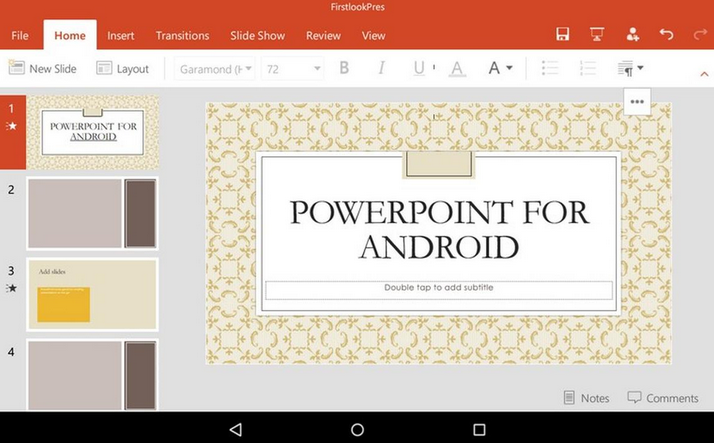This screenshot has width=714, height=443.
Task: Select slide 2 thumbnail
Action: (x=92, y=214)
